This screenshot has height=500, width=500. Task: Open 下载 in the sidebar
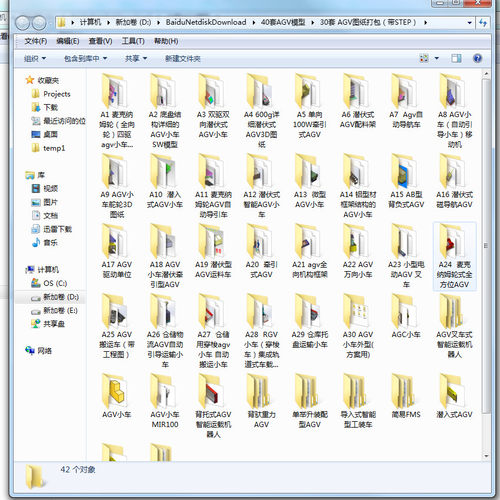[51, 107]
